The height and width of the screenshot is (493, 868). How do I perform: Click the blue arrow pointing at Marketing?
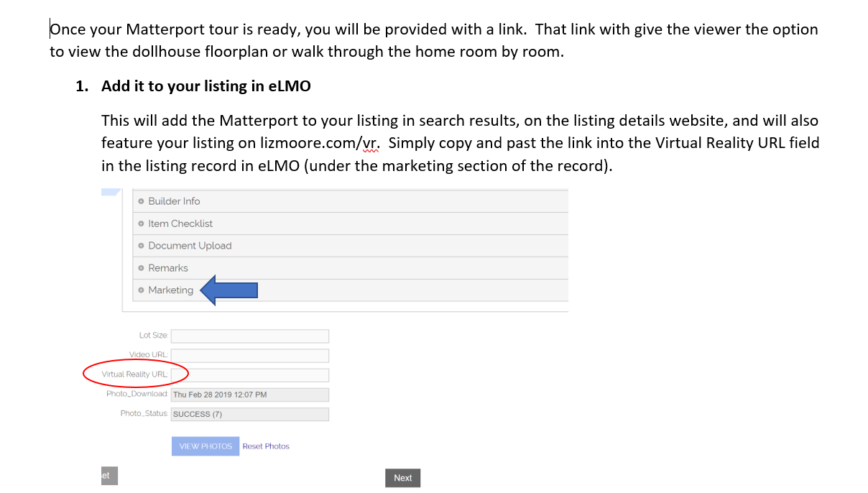pos(228,290)
